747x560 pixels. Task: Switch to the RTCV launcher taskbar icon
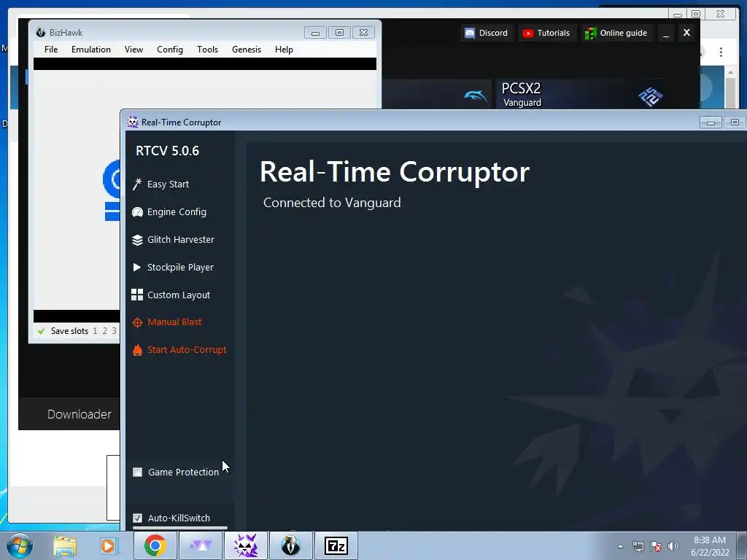coord(201,545)
